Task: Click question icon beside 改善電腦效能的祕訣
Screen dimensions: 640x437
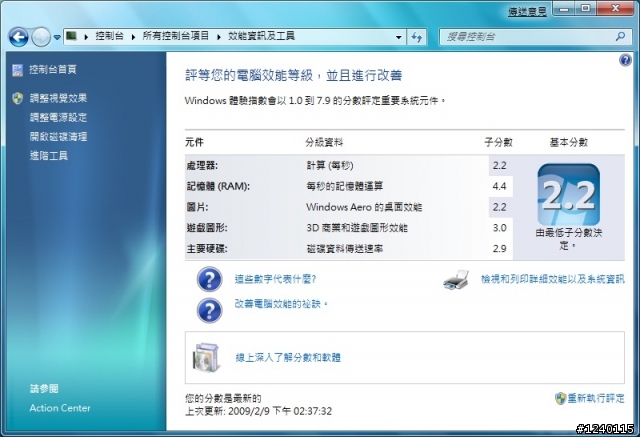Action: [209, 311]
